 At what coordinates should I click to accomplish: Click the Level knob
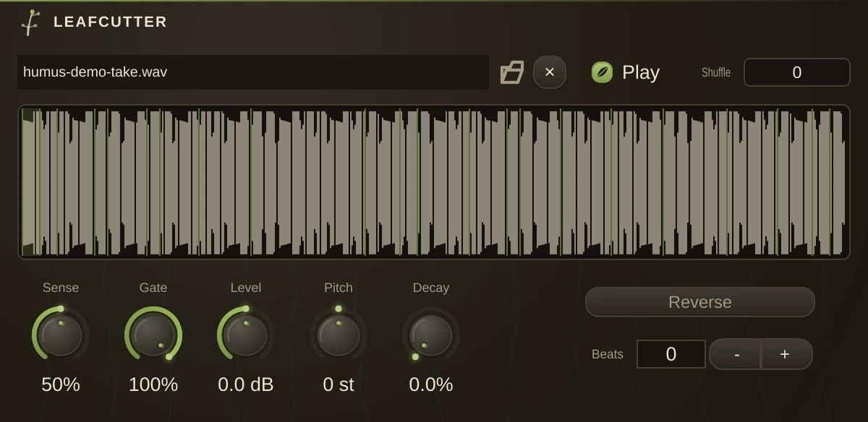(x=246, y=335)
